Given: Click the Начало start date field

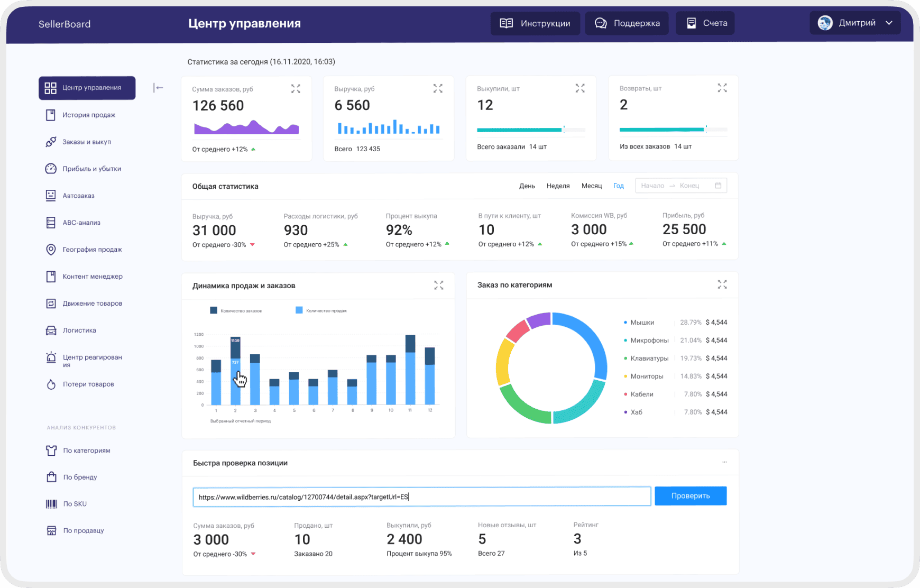Looking at the screenshot, I should (x=652, y=186).
